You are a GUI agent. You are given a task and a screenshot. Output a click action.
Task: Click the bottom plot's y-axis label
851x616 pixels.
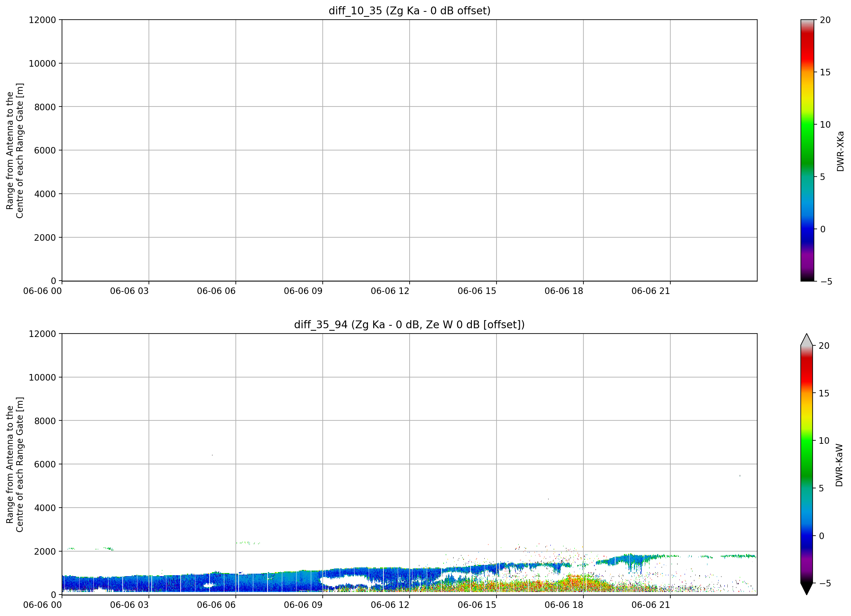click(x=15, y=464)
